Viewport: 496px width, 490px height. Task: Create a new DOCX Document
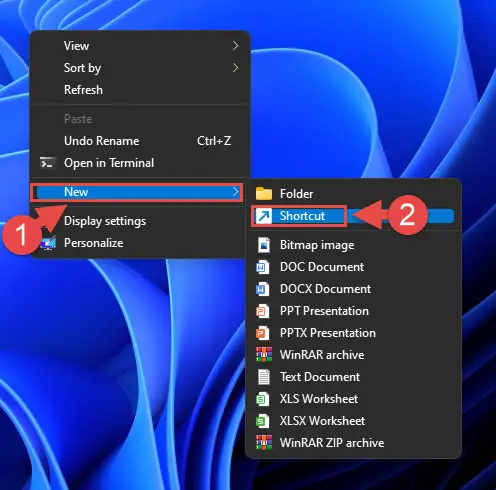click(353, 289)
